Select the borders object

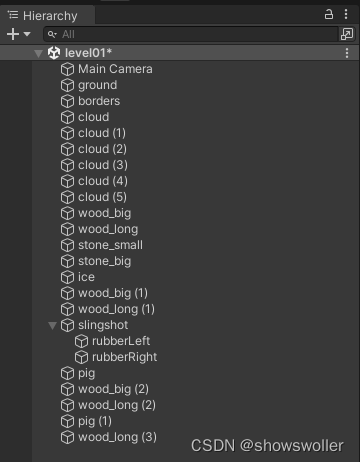coord(99,101)
